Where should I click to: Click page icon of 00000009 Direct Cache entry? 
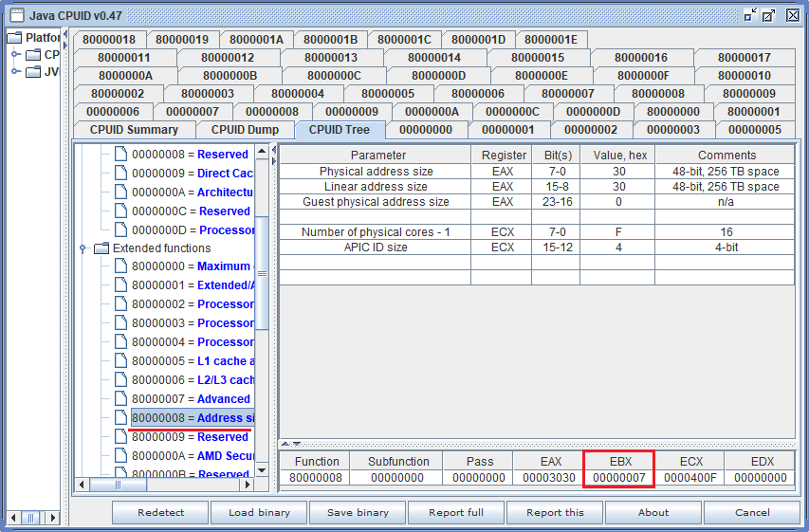(120, 174)
